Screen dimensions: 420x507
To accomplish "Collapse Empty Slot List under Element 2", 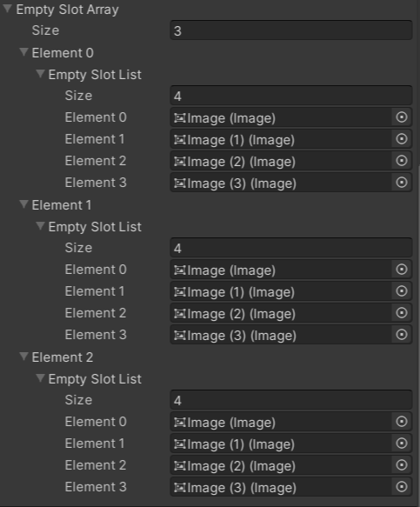I will click(40, 378).
